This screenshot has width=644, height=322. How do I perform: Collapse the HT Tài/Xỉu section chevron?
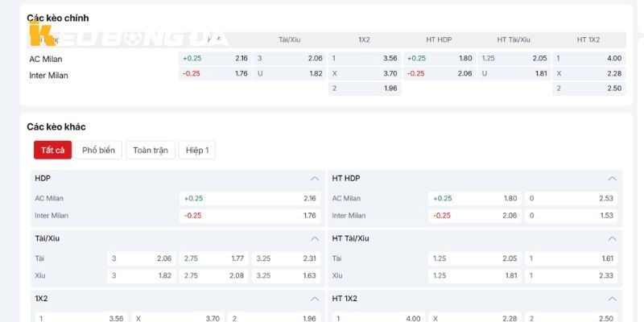pyautogui.click(x=612, y=238)
